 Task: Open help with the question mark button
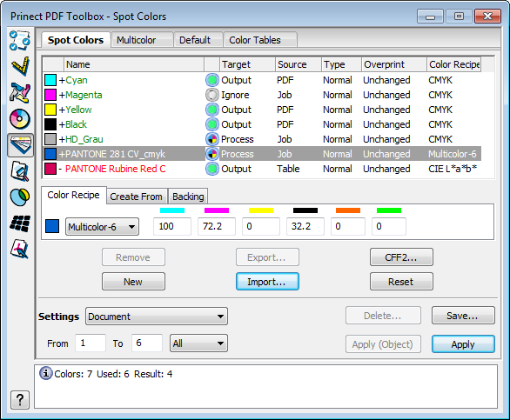(x=20, y=400)
